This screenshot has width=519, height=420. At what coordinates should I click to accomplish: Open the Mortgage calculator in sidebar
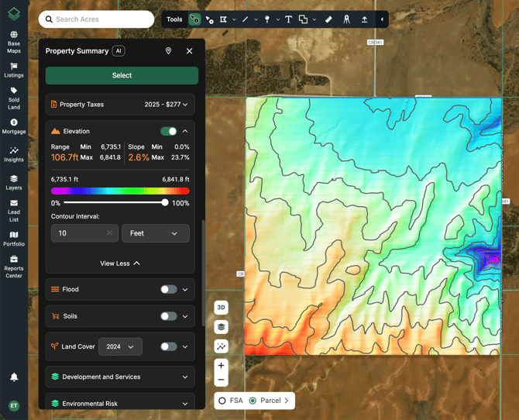(x=14, y=126)
